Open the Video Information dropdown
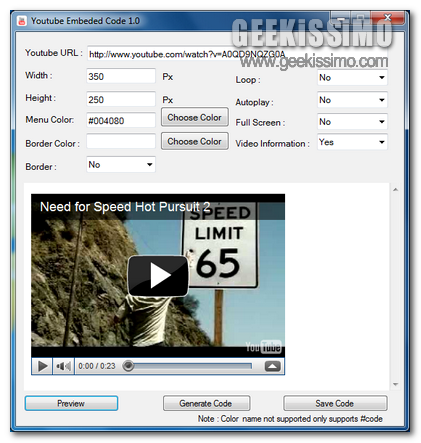 (352, 142)
